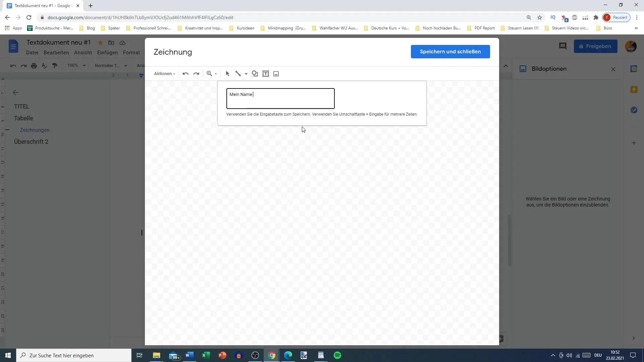
Task: Open the Einfügen menu
Action: (x=107, y=53)
